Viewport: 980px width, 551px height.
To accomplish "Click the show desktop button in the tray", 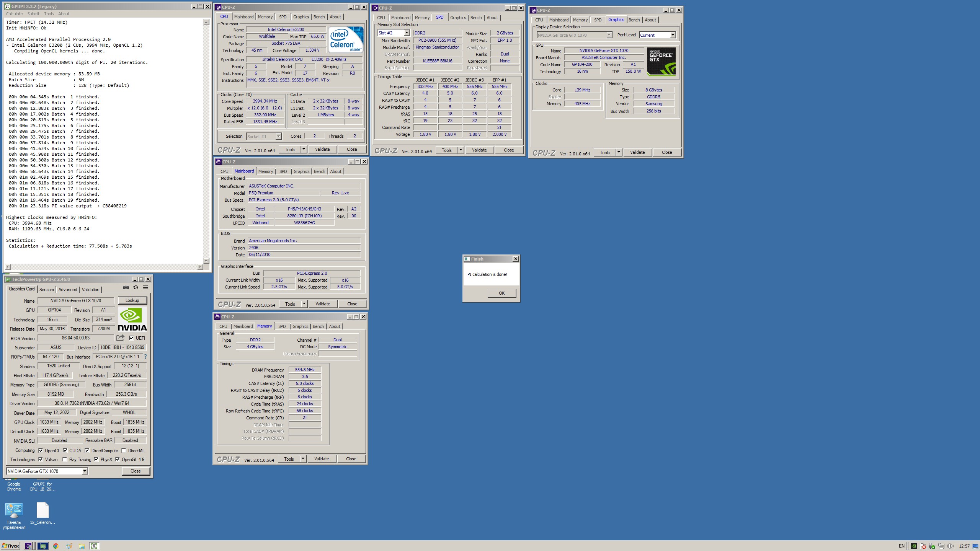I will 975,546.
